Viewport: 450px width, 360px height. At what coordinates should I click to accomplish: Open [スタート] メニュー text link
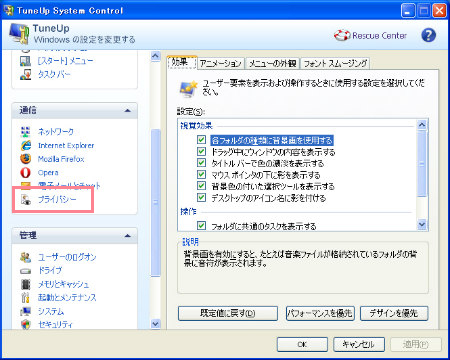pos(65,61)
